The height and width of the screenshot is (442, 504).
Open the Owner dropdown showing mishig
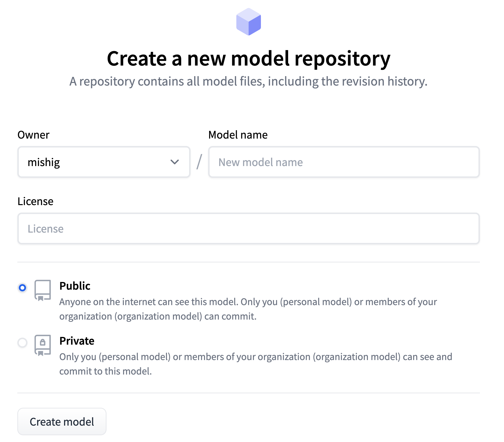click(x=104, y=162)
